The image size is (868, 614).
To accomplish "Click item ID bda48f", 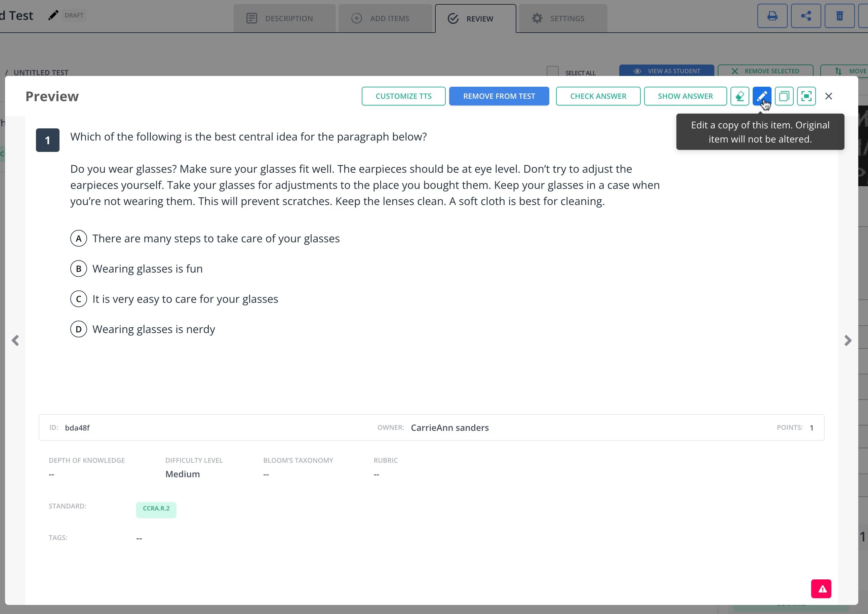I will (x=77, y=427).
